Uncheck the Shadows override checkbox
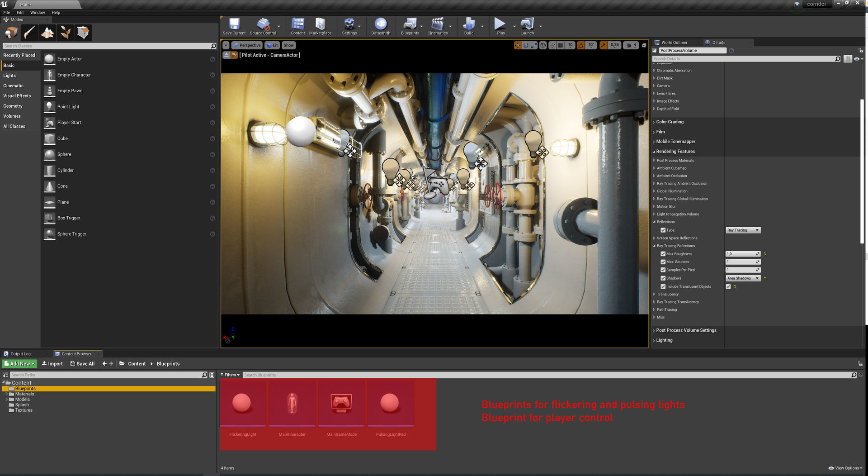Image resolution: width=868 pixels, height=476 pixels. 663,278
